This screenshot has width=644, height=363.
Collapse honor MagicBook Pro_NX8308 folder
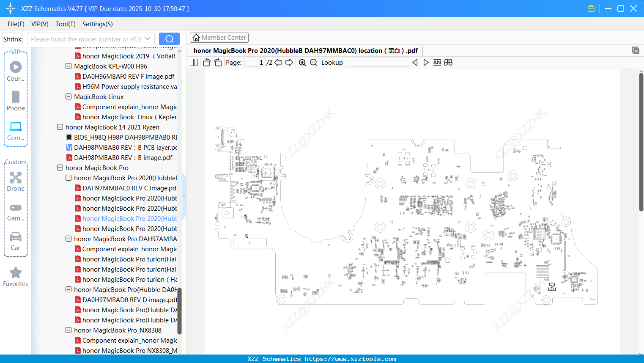tap(69, 330)
